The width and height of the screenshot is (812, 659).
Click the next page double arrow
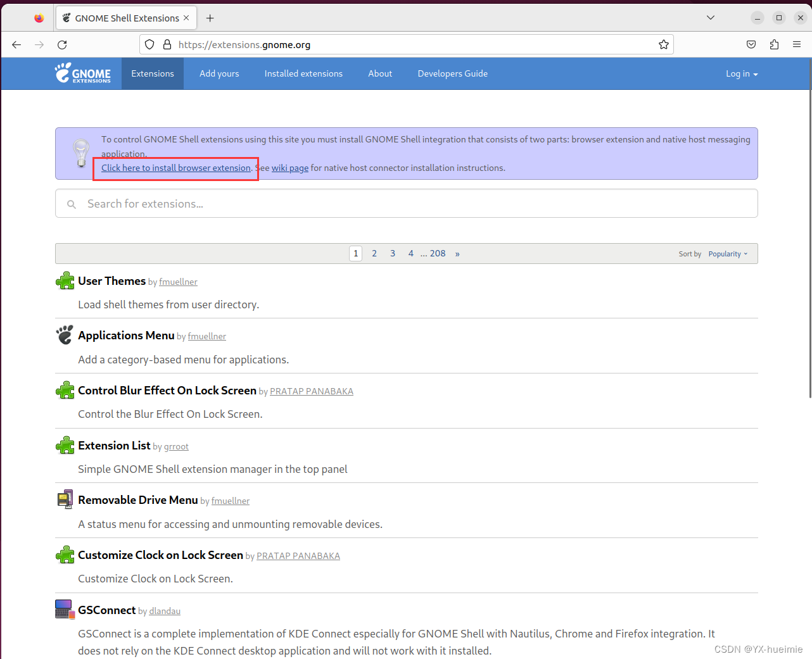[457, 254]
